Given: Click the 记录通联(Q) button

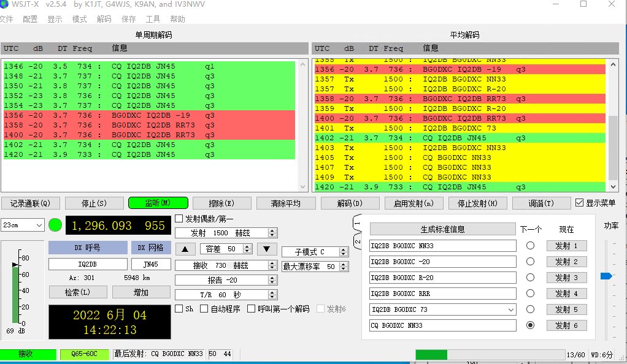Looking at the screenshot, I should coord(31,203).
